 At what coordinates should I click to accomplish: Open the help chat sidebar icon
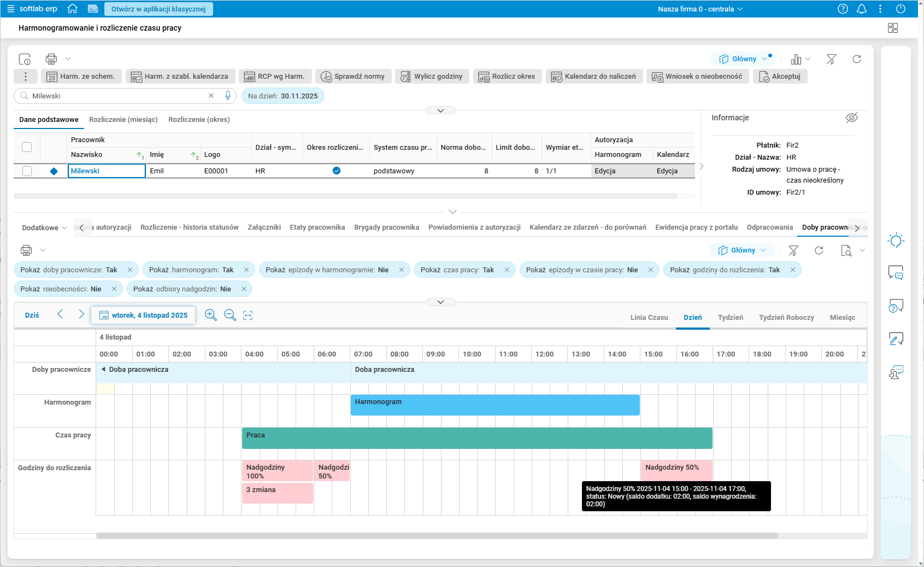pyautogui.click(x=896, y=306)
